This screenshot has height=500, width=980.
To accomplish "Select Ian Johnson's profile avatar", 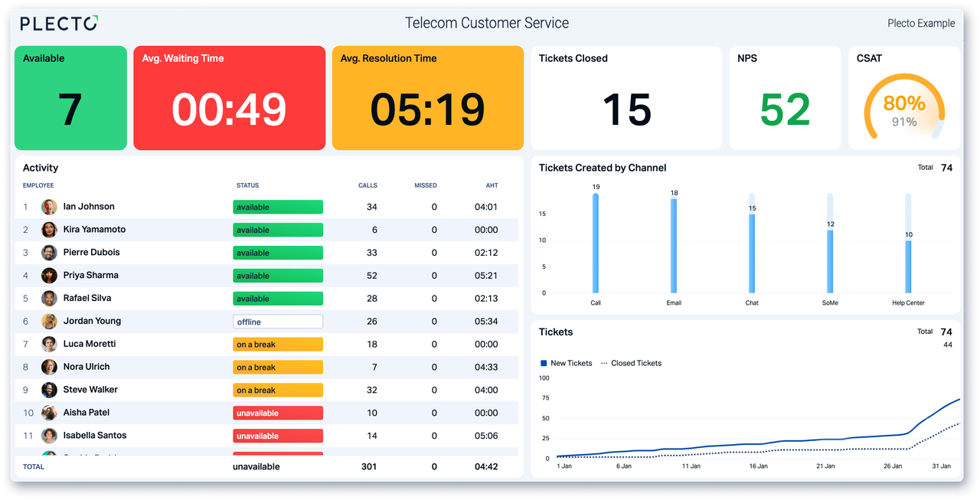I will point(49,206).
